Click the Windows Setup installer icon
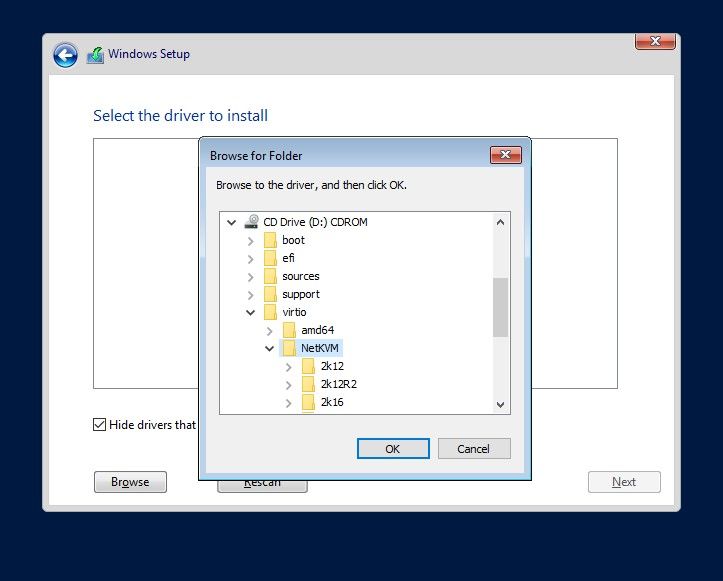The height and width of the screenshot is (581, 723). pyautogui.click(x=95, y=55)
